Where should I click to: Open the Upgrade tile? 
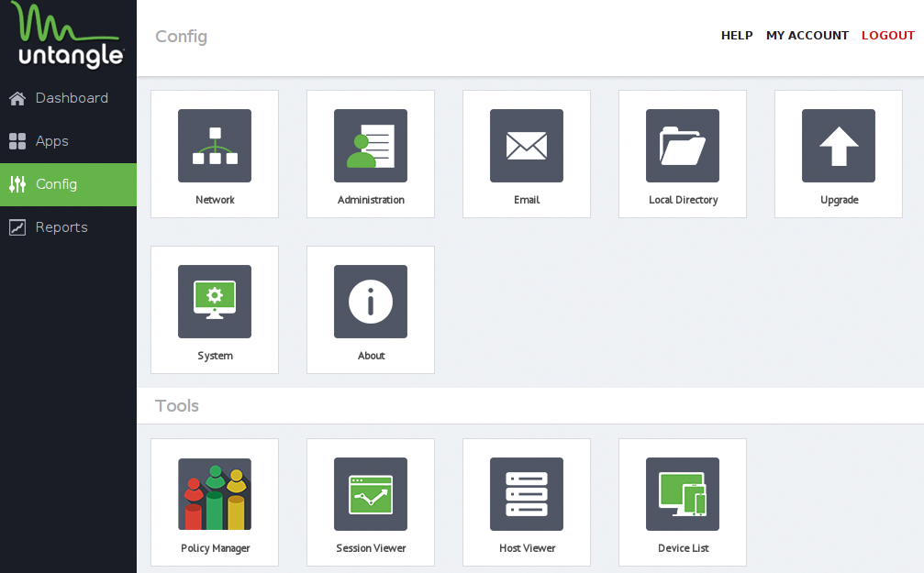tap(839, 154)
